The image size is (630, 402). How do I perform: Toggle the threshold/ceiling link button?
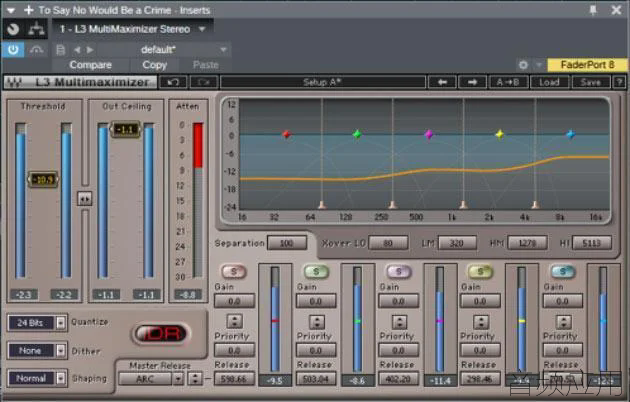pyautogui.click(x=85, y=199)
